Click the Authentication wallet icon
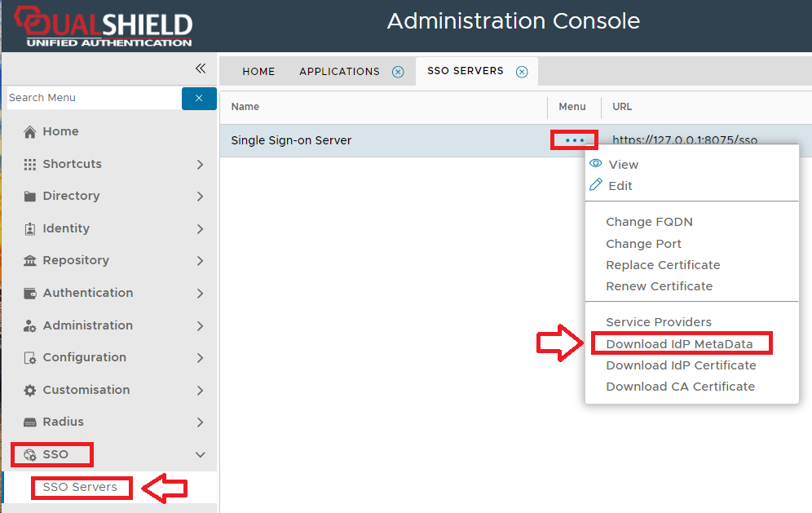Image resolution: width=812 pixels, height=513 pixels. [x=30, y=294]
